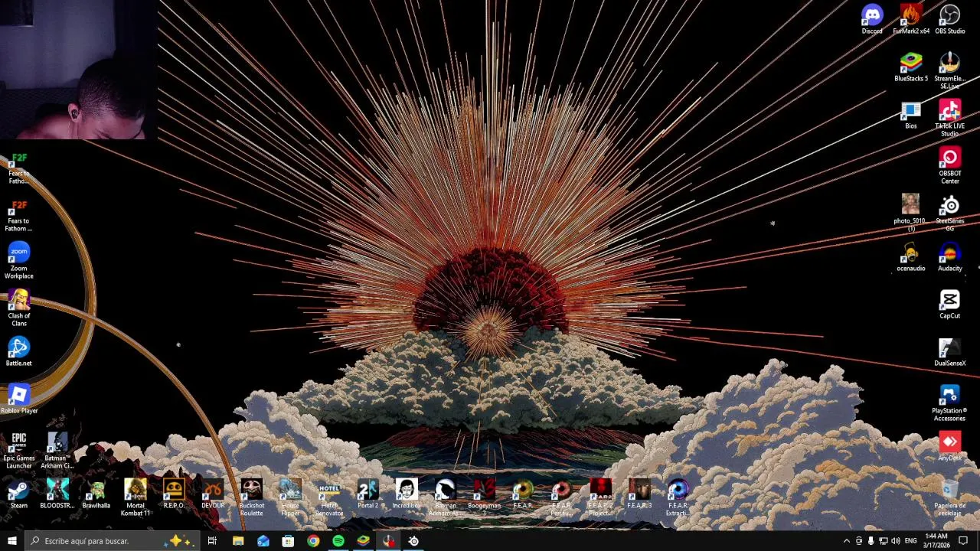
Task: Open Task View on the taskbar
Action: pos(212,541)
